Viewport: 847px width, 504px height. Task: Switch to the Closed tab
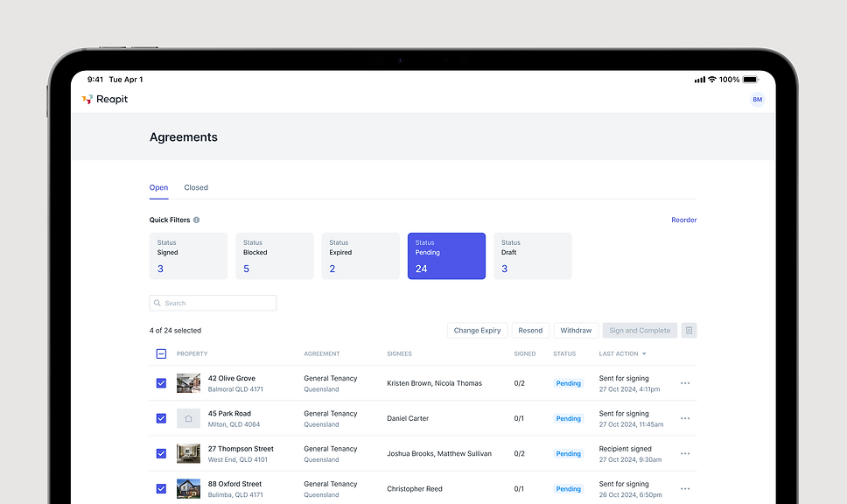coord(196,187)
